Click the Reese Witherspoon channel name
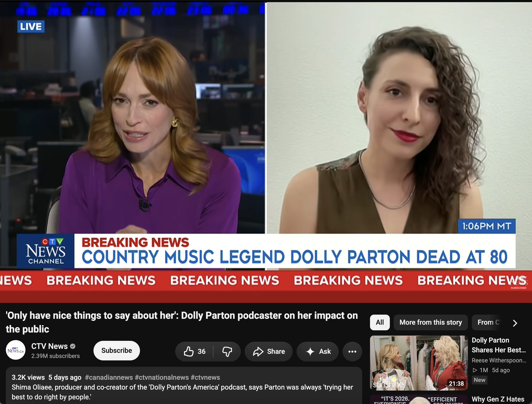This screenshot has height=404, width=532. point(498,360)
